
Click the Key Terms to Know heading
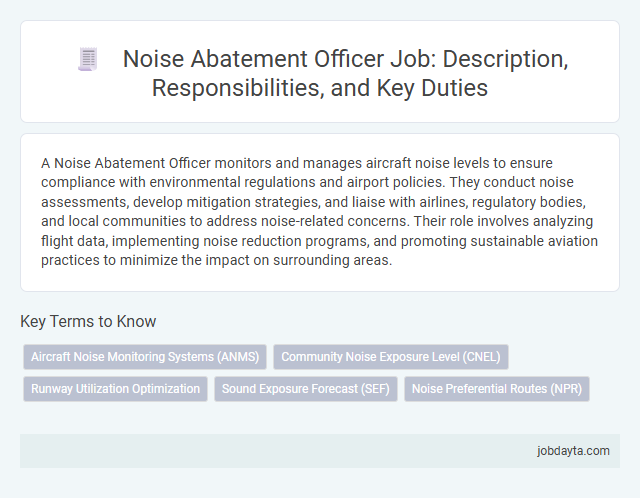88,321
